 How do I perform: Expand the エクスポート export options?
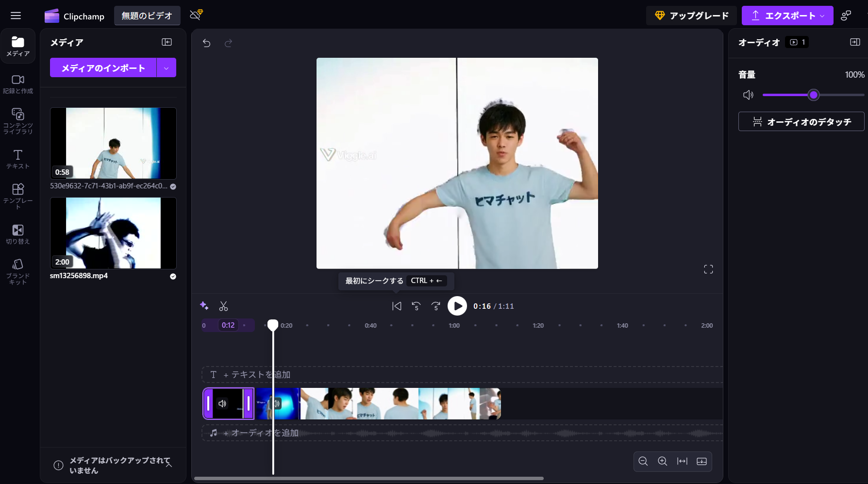pyautogui.click(x=822, y=16)
